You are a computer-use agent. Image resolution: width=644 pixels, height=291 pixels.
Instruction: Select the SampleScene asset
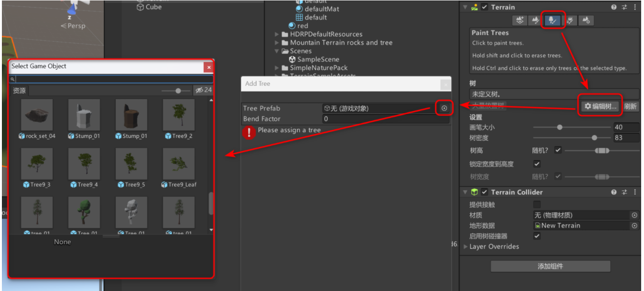tap(314, 60)
